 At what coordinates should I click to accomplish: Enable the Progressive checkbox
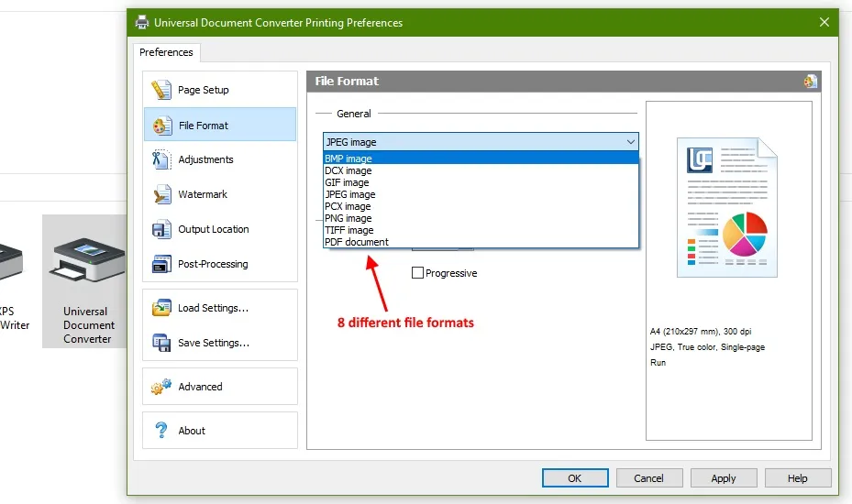coord(417,273)
